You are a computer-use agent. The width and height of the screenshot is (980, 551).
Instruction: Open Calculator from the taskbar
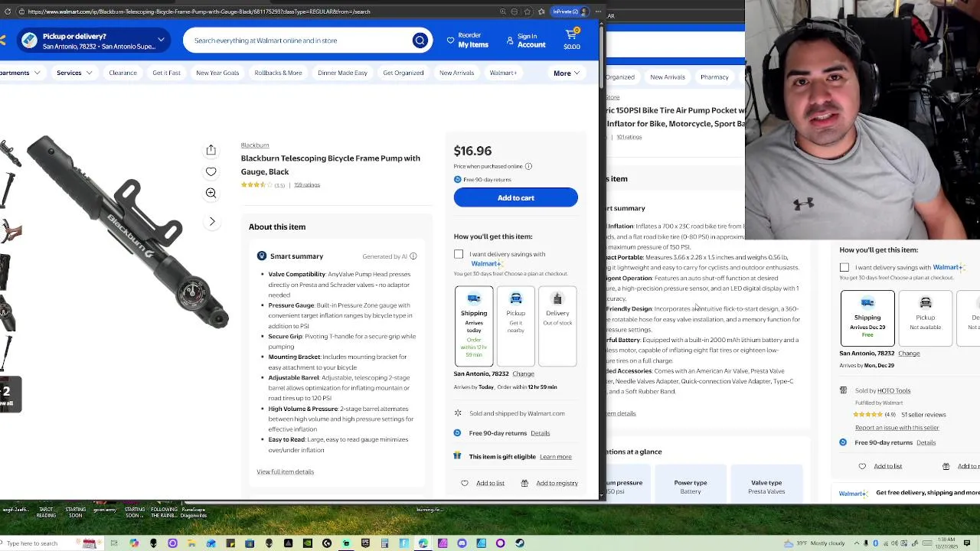[384, 543]
